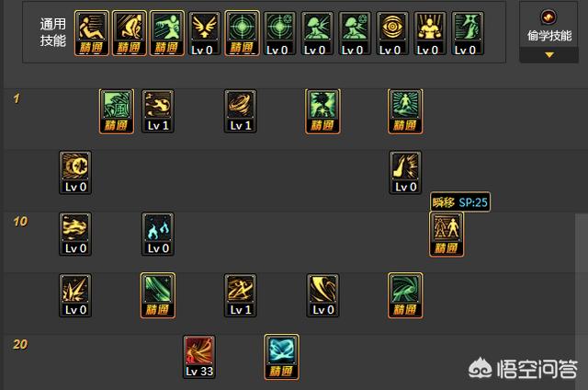Viewport: 588px width, 390px height.
Task: Expand the 偷学技能 dropdown arrow
Action: (x=549, y=55)
